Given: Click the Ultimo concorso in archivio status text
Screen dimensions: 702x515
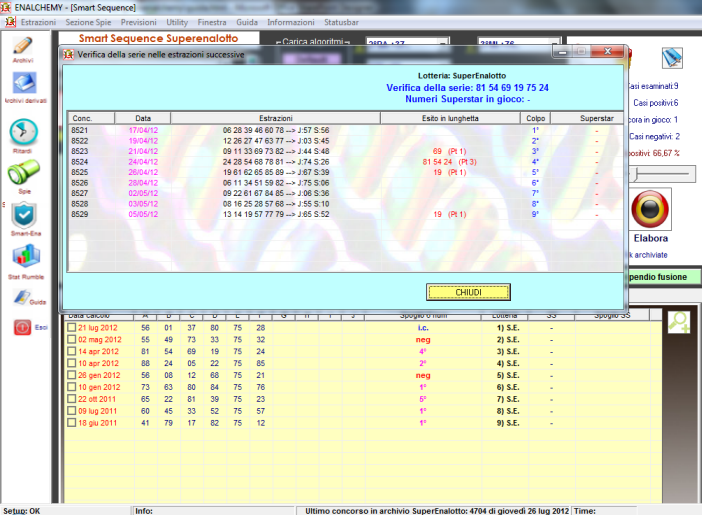Looking at the screenshot, I should click(x=437, y=511).
